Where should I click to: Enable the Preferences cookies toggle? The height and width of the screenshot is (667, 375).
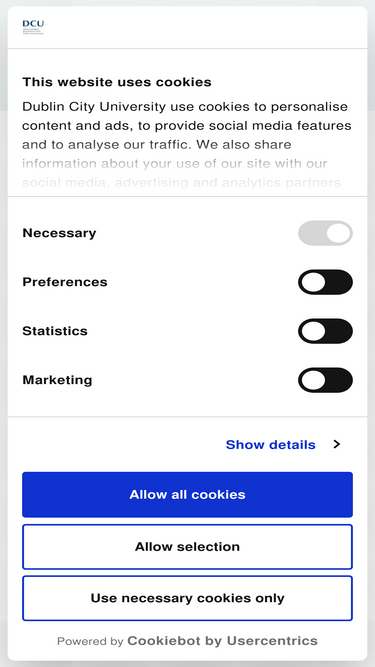[x=325, y=282]
